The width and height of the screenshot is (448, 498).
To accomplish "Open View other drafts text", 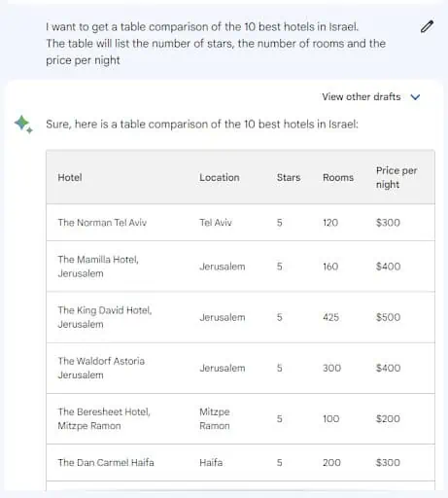I will click(362, 96).
